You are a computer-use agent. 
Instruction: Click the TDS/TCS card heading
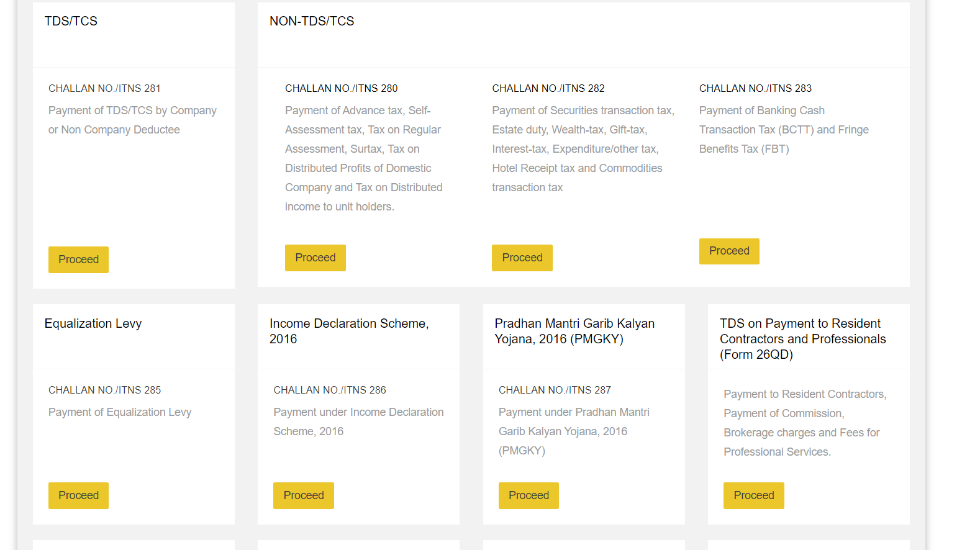71,21
